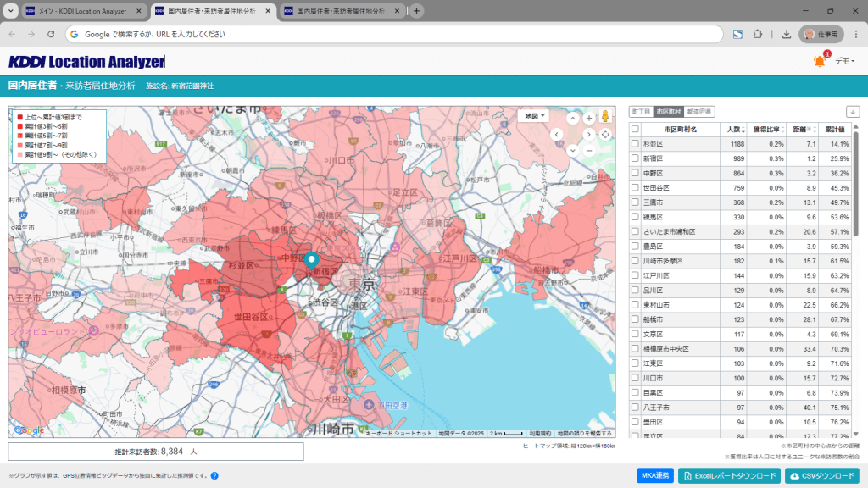
Task: Tick the 世田谷区 row checkbox
Action: click(635, 187)
